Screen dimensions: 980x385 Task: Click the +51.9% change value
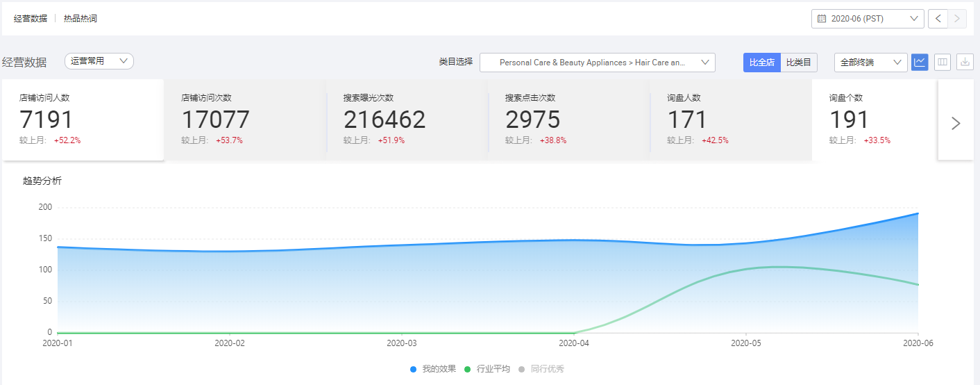click(x=391, y=140)
